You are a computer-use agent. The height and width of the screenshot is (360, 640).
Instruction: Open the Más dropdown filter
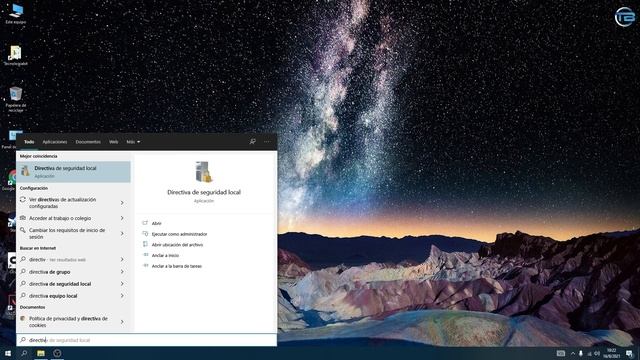tap(133, 142)
